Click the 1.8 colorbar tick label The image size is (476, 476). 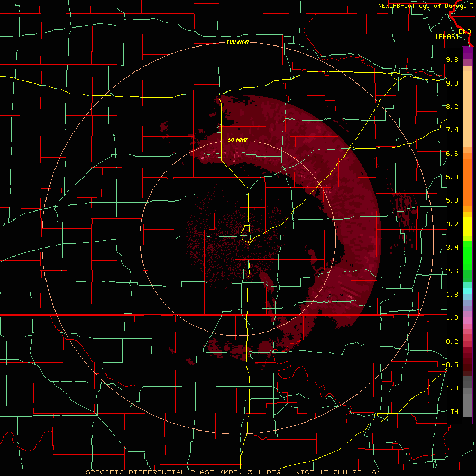(452, 295)
